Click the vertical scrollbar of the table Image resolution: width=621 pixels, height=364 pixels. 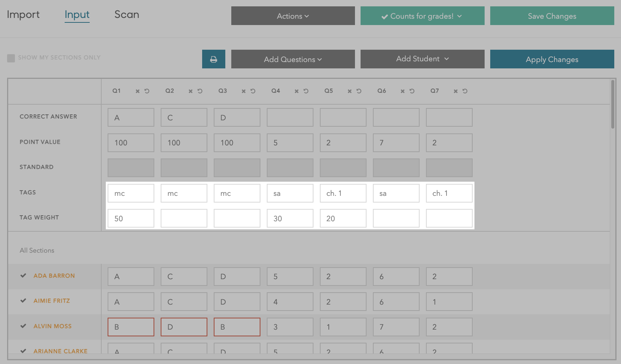[612, 105]
